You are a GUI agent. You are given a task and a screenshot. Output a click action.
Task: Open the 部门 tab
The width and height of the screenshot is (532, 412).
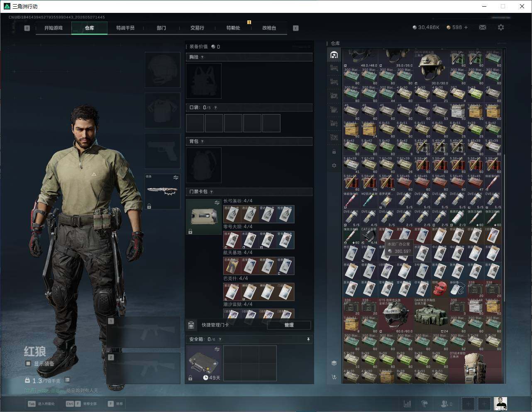[161, 28]
